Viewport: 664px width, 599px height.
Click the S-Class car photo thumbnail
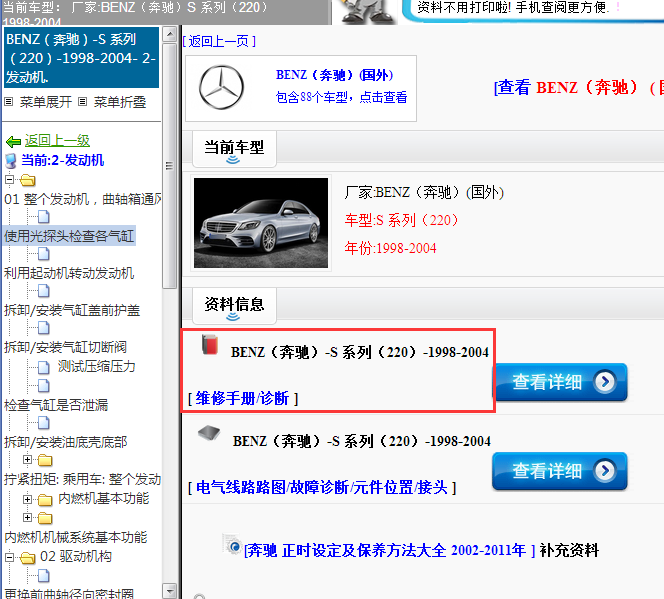[x=261, y=223]
